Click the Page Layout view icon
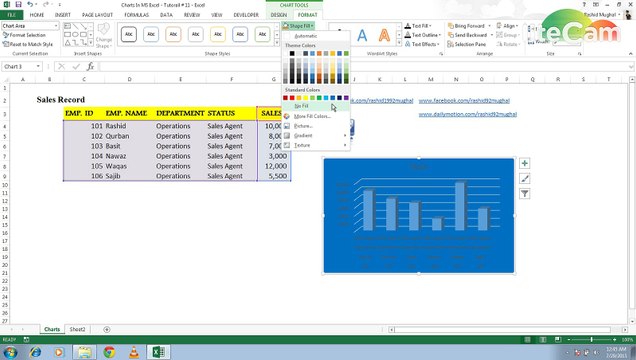Viewport: 636px width, 360px height. [x=543, y=340]
